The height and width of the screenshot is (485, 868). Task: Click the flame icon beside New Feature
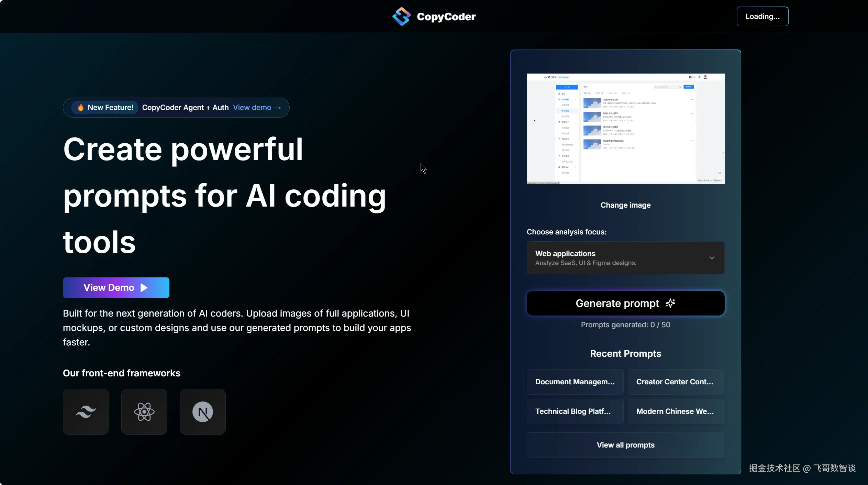coord(80,108)
